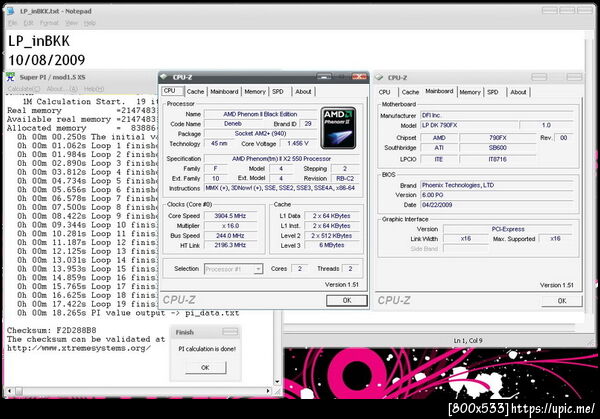Open Super PI About menu
This screenshot has height=419, width=600.
[x=61, y=89]
